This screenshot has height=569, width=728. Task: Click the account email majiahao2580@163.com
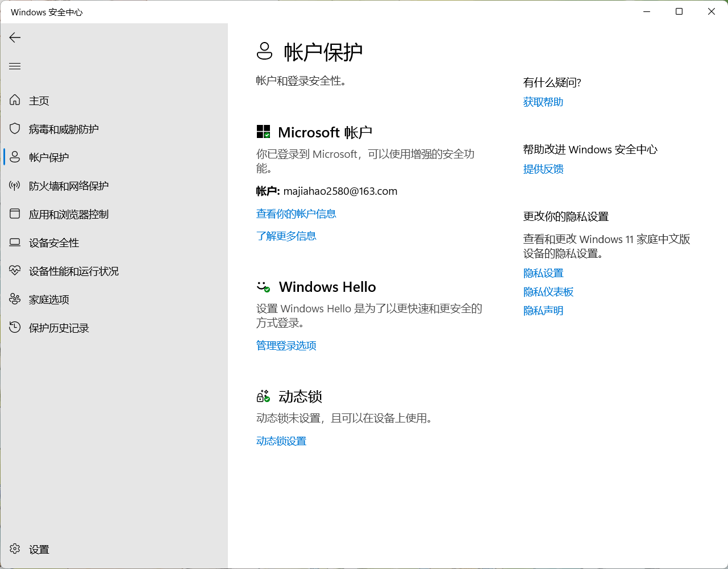340,191
